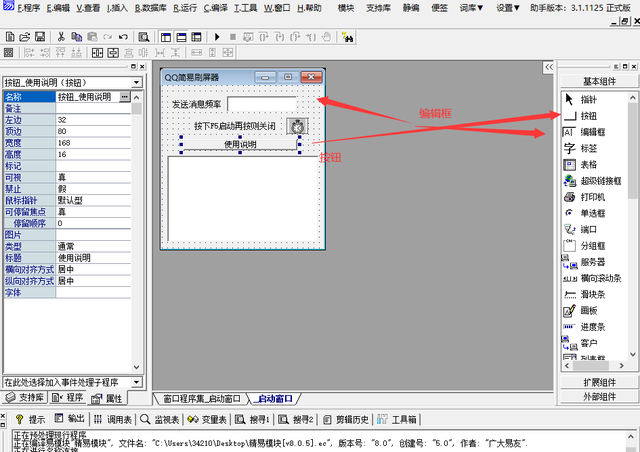Collapse the component panel with << button
Screen dimensions: 640x452
coord(549,67)
